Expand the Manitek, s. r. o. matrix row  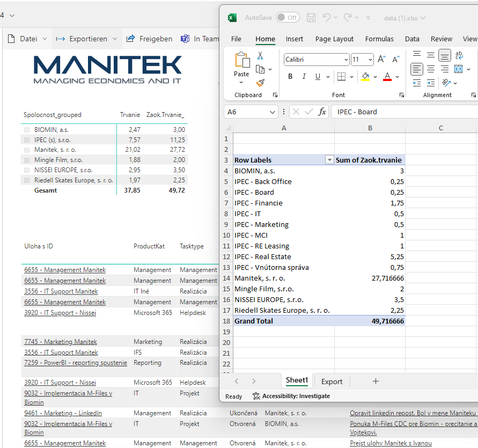pos(27,150)
